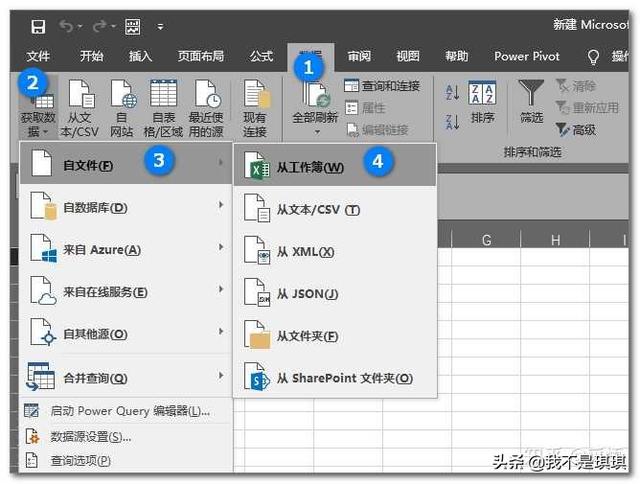Click the 自网站 ribbon button

[x=122, y=108]
